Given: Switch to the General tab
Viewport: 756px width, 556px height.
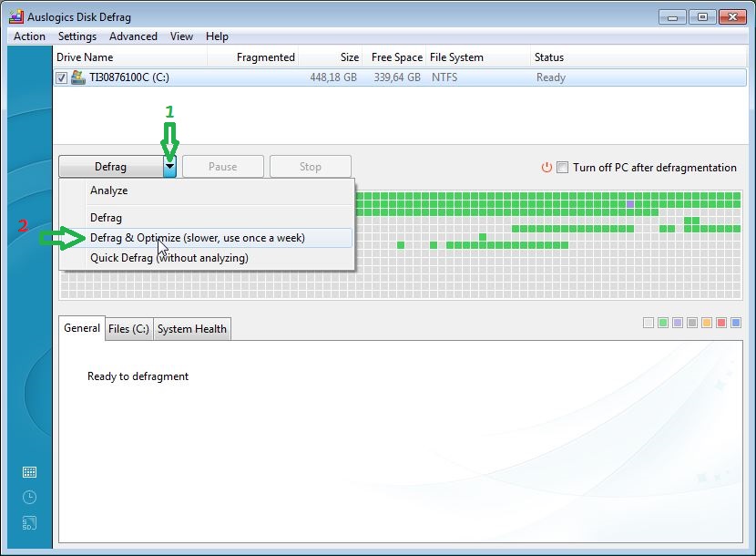Looking at the screenshot, I should [81, 328].
